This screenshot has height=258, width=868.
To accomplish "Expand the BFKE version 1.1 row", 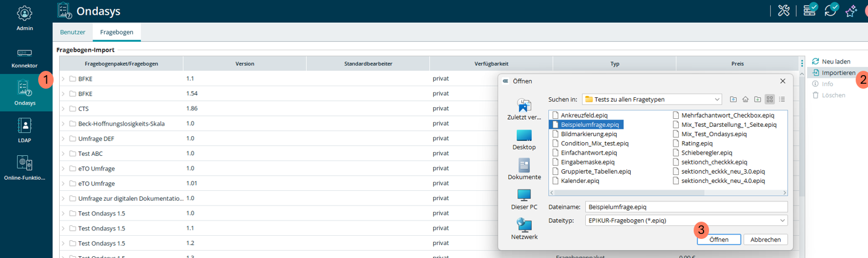I will click(x=63, y=79).
